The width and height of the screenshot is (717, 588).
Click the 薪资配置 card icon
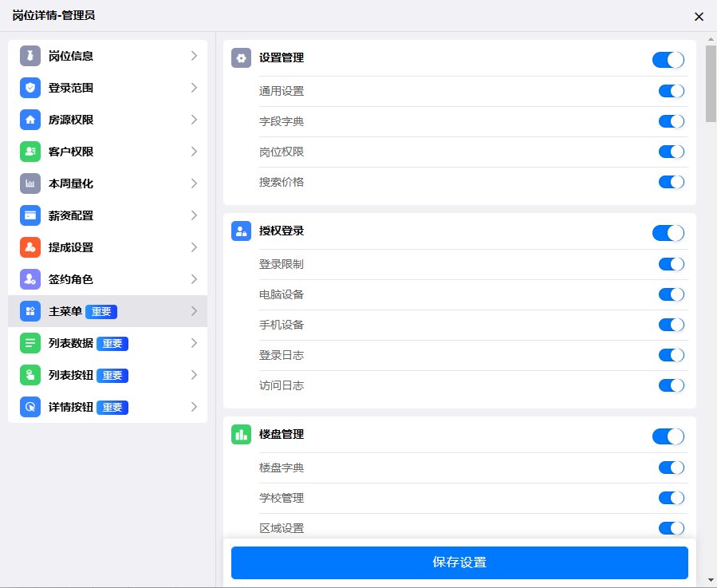click(30, 215)
